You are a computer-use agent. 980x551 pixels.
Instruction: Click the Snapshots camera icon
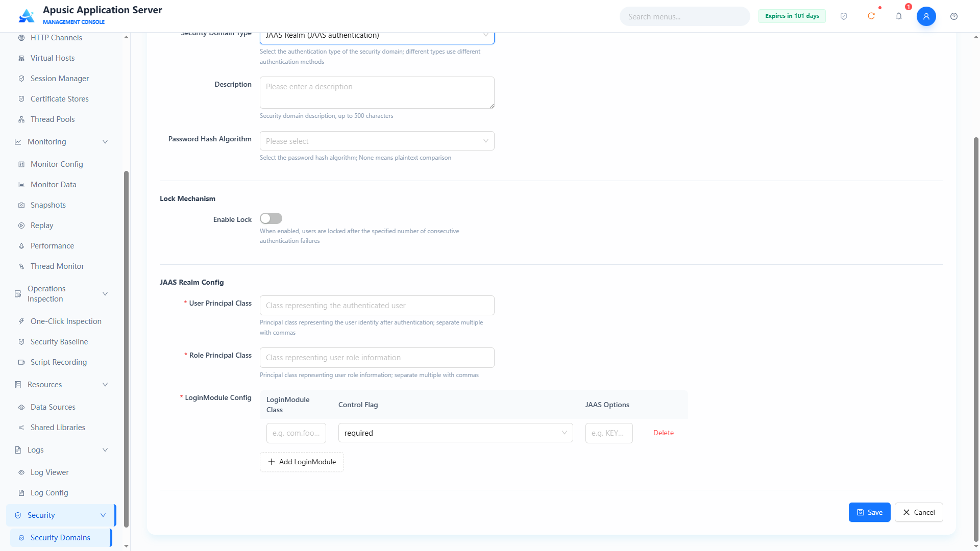click(x=21, y=205)
